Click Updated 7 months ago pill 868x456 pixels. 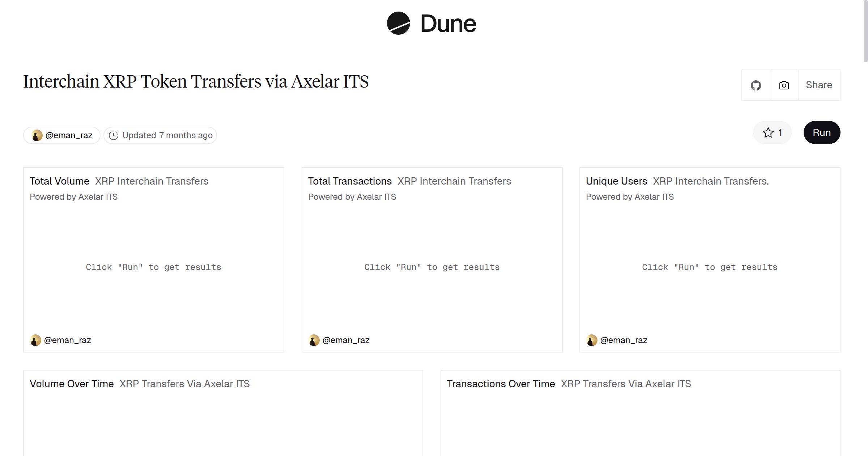[x=160, y=135]
